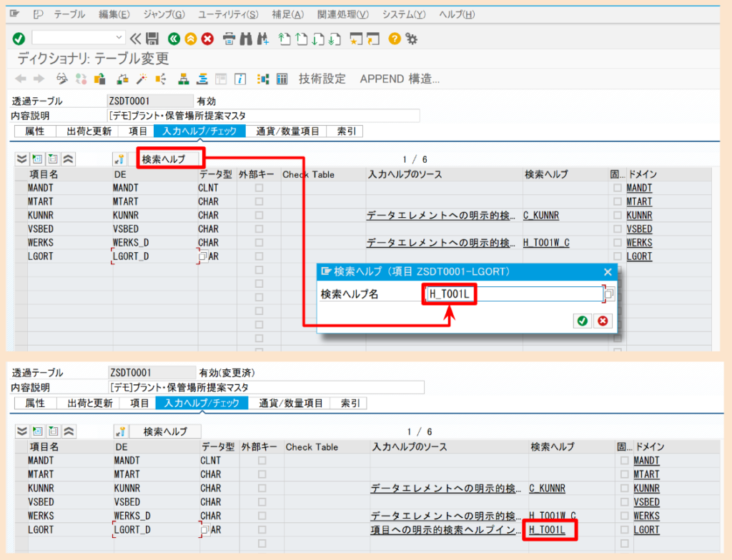732x560 pixels.
Task: Activate the table using the activation icon
Action: [143, 79]
